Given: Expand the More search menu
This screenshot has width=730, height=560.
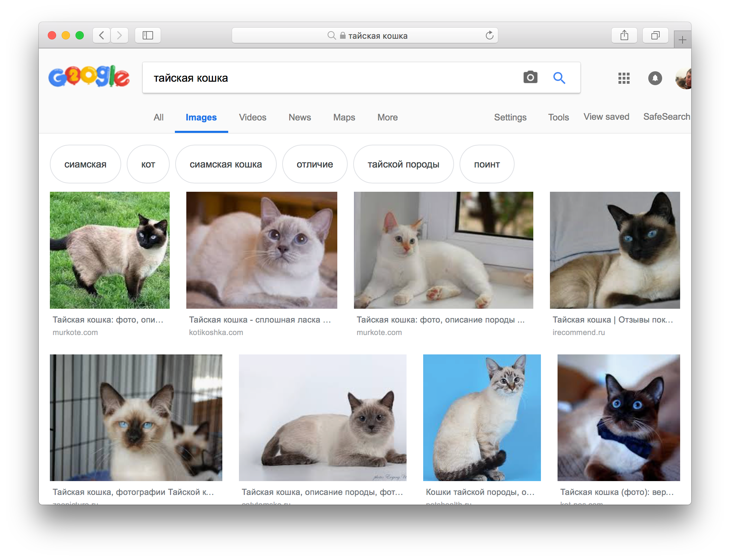Looking at the screenshot, I should pos(387,117).
